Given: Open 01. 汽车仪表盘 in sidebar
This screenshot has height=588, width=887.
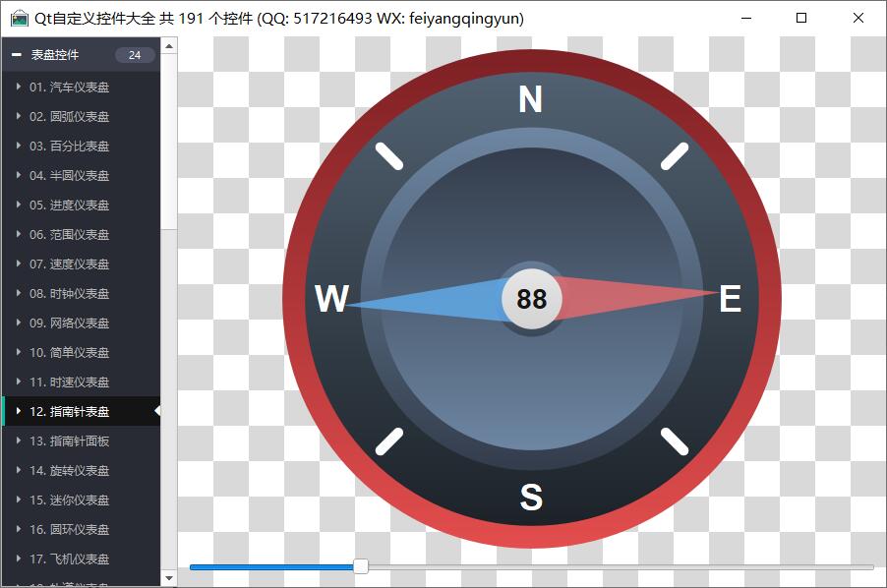Looking at the screenshot, I should point(69,88).
